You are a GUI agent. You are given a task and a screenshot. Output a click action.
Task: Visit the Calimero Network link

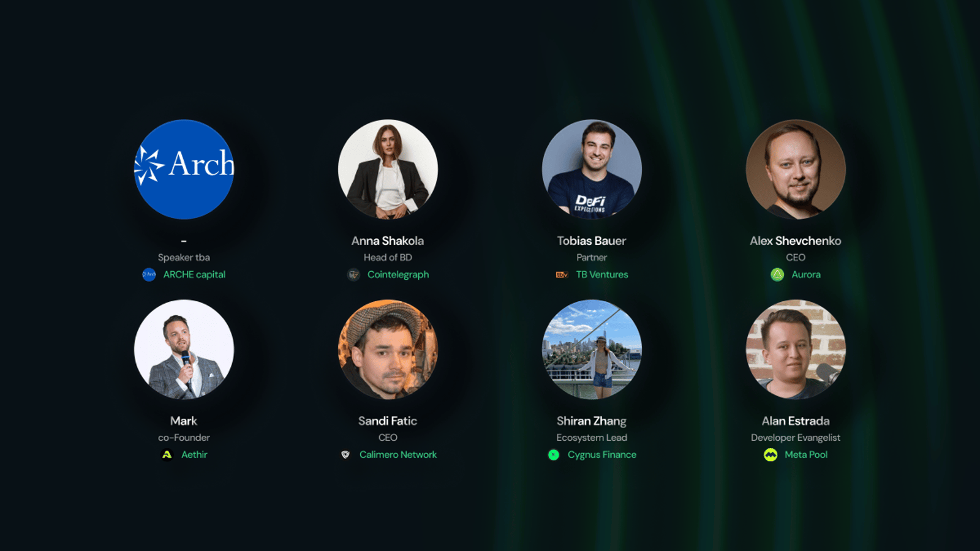[x=398, y=454]
